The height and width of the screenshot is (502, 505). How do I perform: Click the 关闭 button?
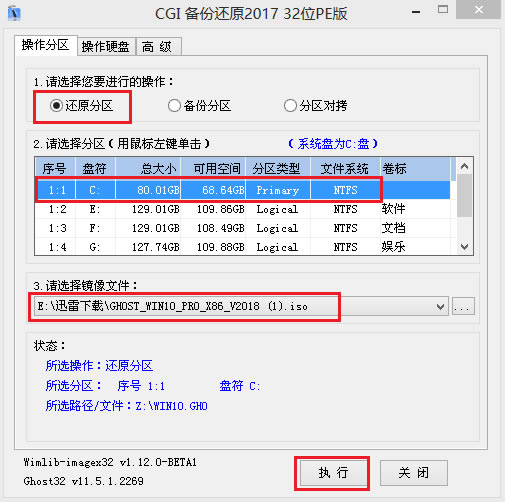coord(413,473)
